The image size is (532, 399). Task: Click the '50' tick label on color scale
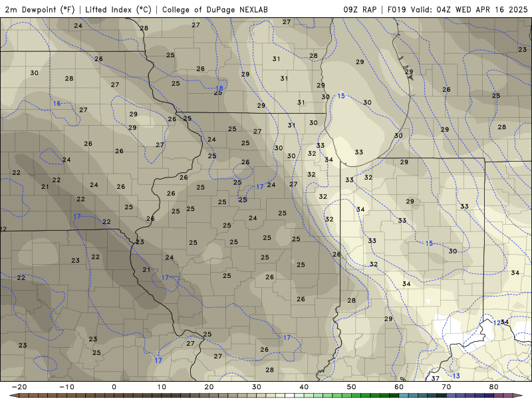[x=352, y=387]
